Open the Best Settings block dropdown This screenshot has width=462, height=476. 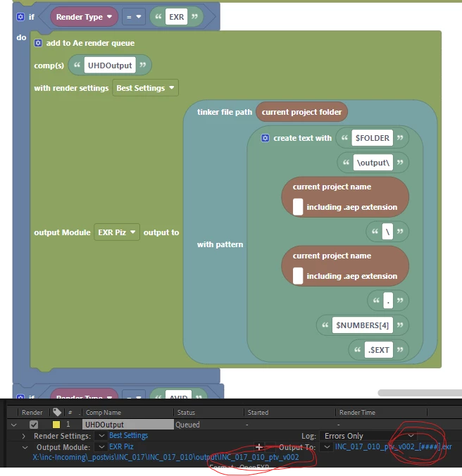pos(145,88)
